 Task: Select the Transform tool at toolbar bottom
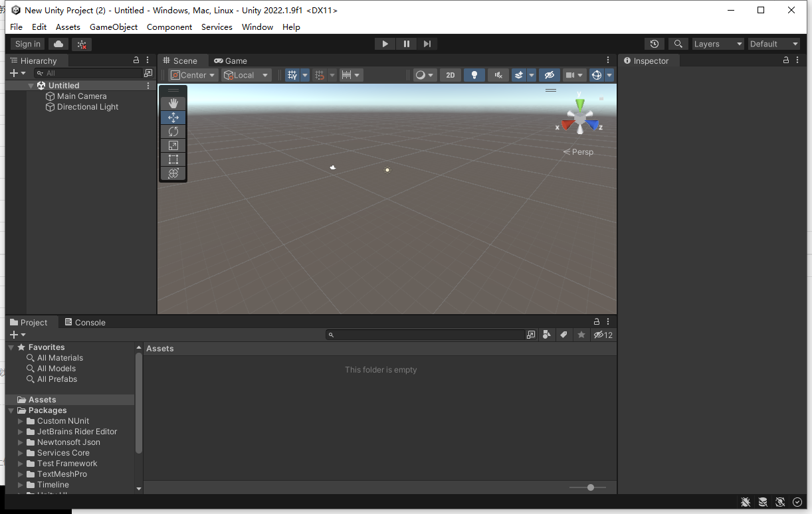[173, 173]
